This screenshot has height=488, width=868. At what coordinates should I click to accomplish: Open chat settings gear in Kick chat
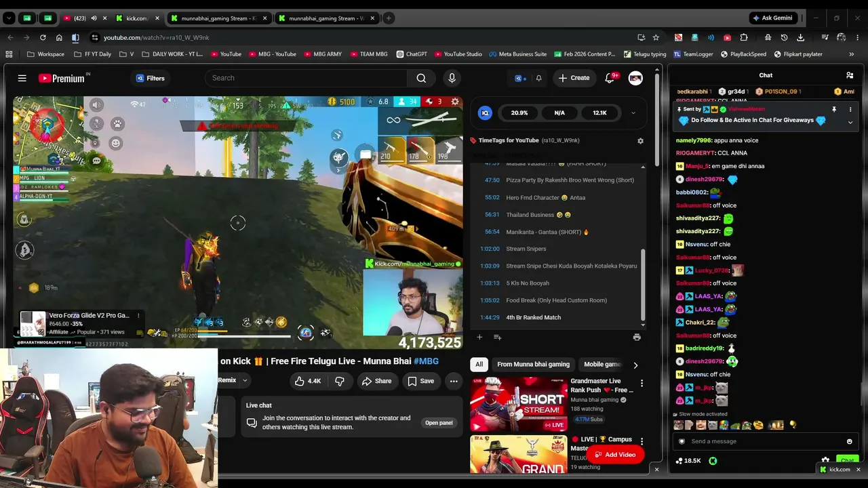[x=825, y=461]
